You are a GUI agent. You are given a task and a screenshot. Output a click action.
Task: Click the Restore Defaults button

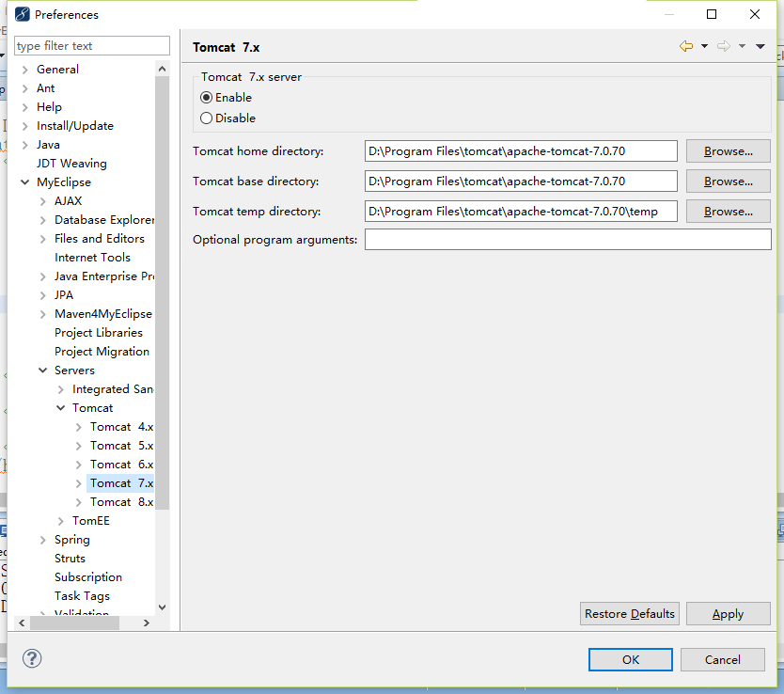point(630,613)
